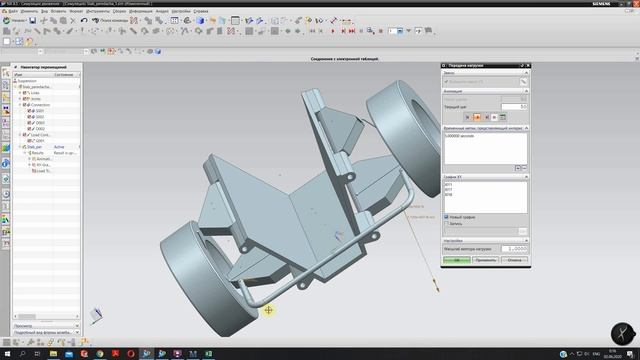The height and width of the screenshot is (360, 640).
Task: Open the Анализ menu
Action: pyautogui.click(x=162, y=11)
